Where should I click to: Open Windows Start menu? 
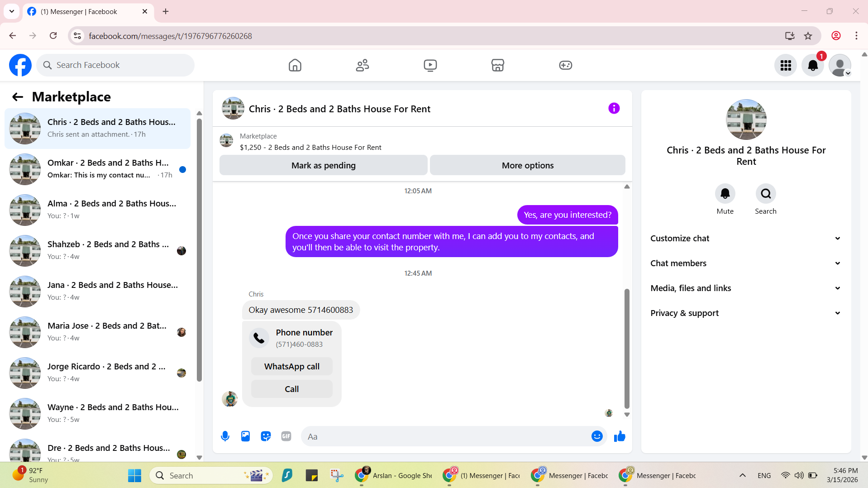point(134,476)
